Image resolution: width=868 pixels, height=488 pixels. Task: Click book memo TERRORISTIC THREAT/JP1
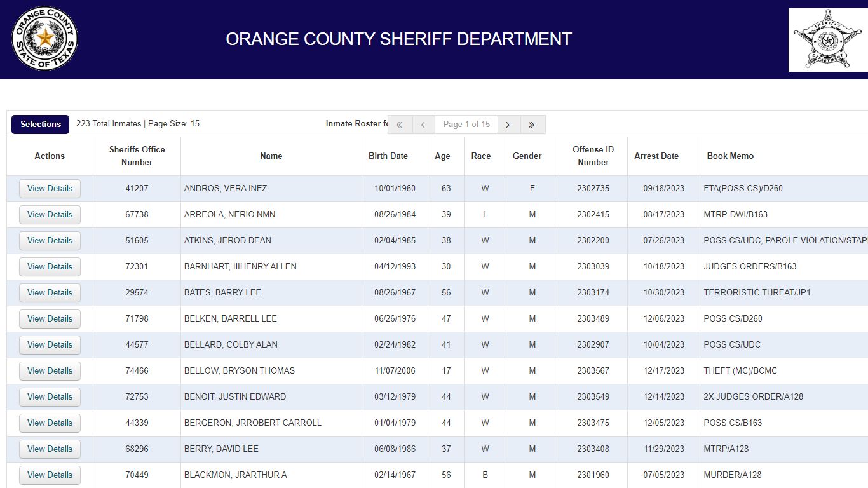(757, 293)
